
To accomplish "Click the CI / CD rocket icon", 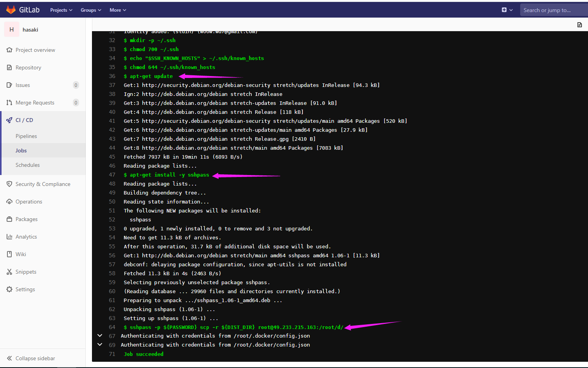I will coord(9,120).
